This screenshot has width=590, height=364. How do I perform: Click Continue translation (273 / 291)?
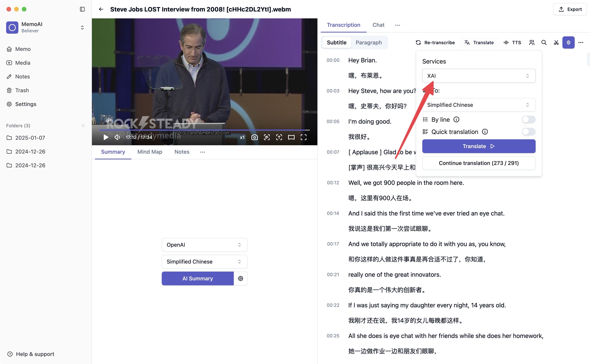tap(479, 163)
